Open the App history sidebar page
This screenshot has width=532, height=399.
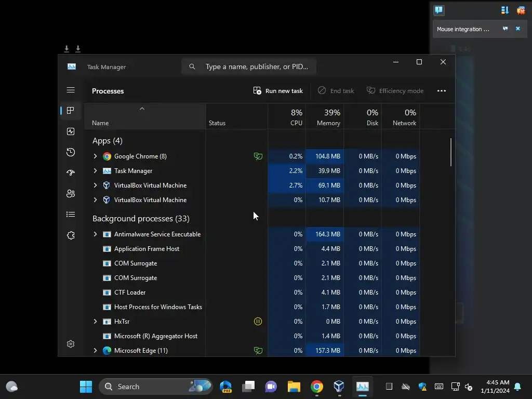point(71,152)
